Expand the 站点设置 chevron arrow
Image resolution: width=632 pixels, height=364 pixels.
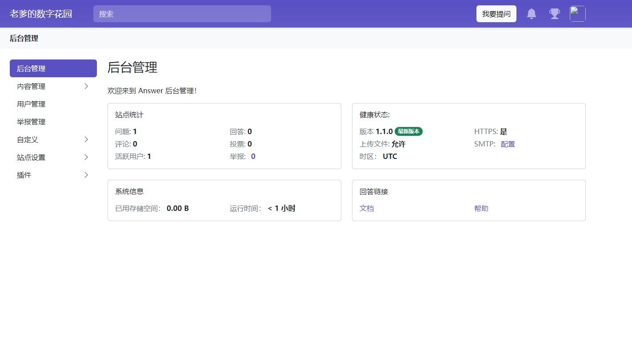click(86, 157)
